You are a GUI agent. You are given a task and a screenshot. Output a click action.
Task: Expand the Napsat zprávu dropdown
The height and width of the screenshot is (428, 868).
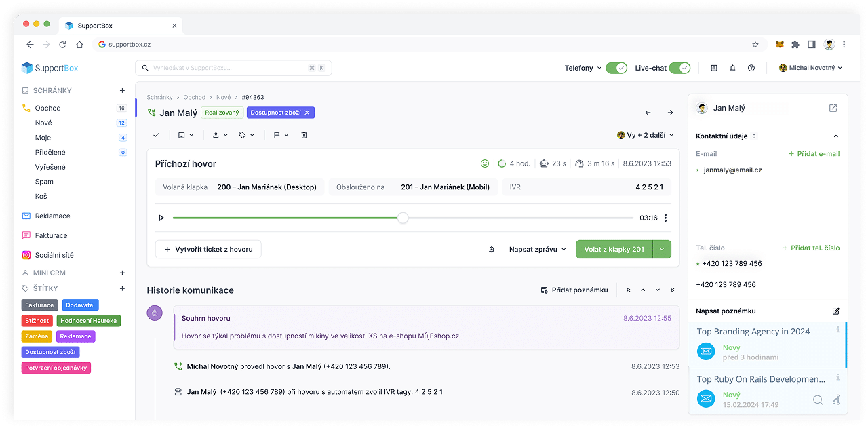pyautogui.click(x=537, y=249)
